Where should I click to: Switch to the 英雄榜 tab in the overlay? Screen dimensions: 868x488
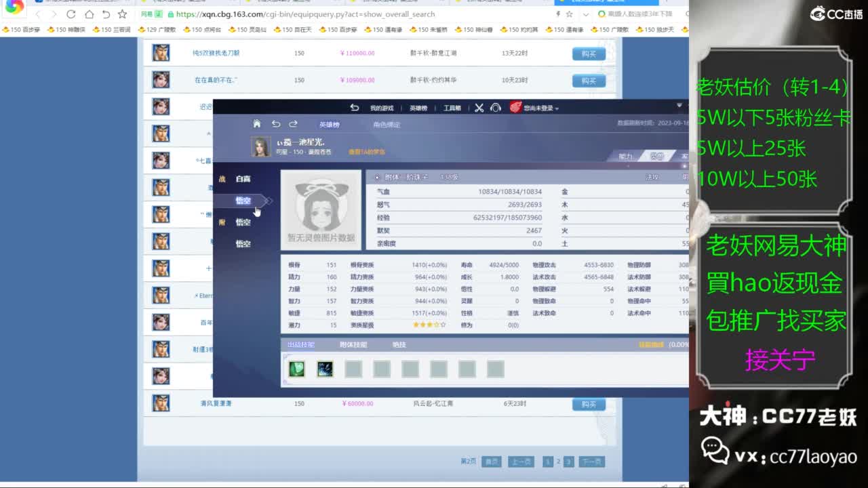click(x=330, y=125)
